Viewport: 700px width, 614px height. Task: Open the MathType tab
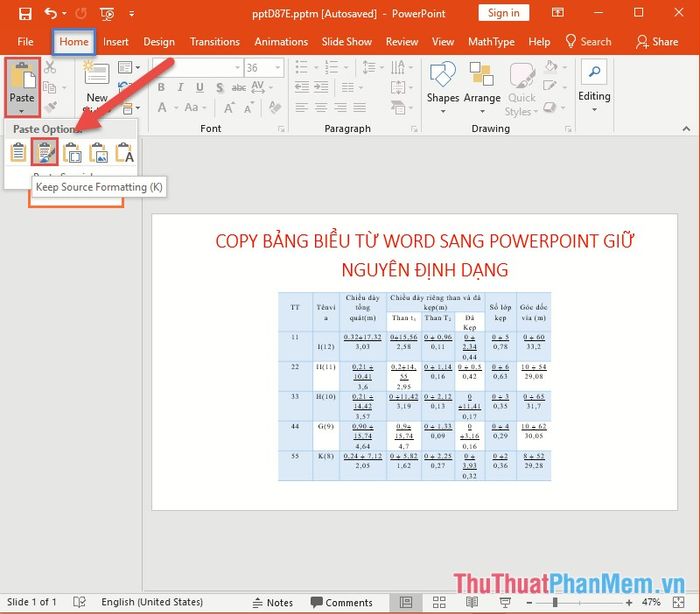(491, 42)
